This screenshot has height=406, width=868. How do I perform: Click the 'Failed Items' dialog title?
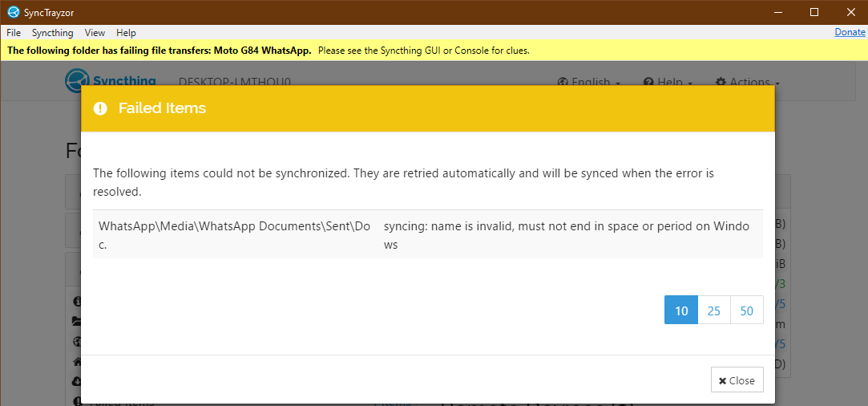pos(162,108)
